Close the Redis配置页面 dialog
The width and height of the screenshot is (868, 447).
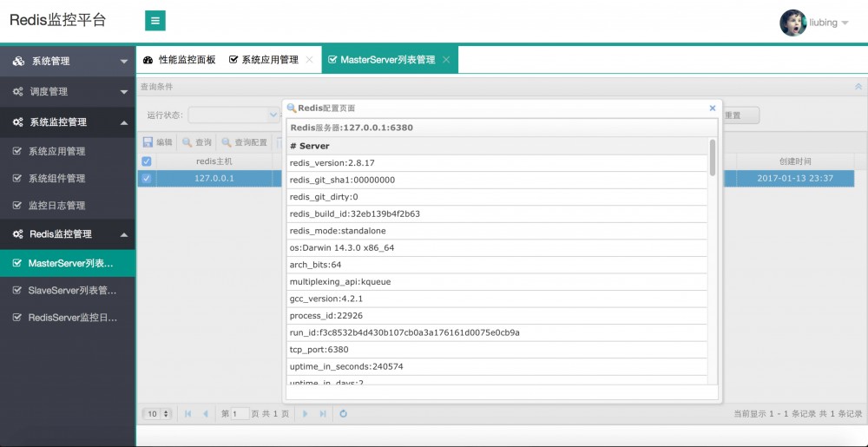(713, 108)
